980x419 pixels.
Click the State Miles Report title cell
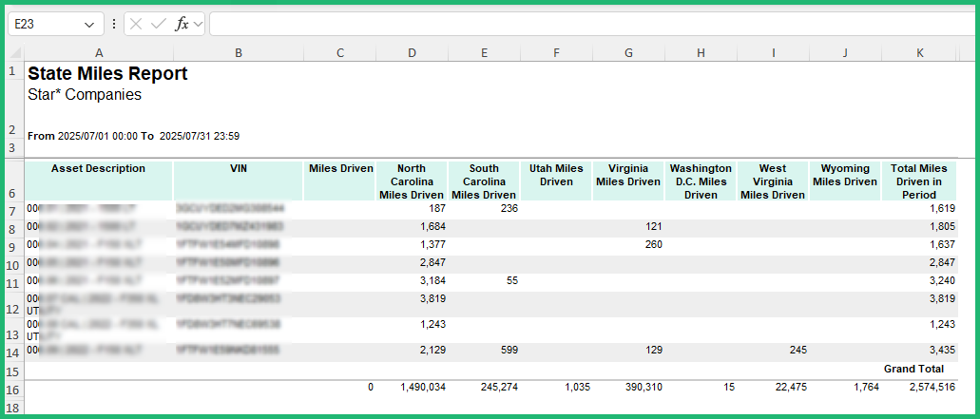107,74
